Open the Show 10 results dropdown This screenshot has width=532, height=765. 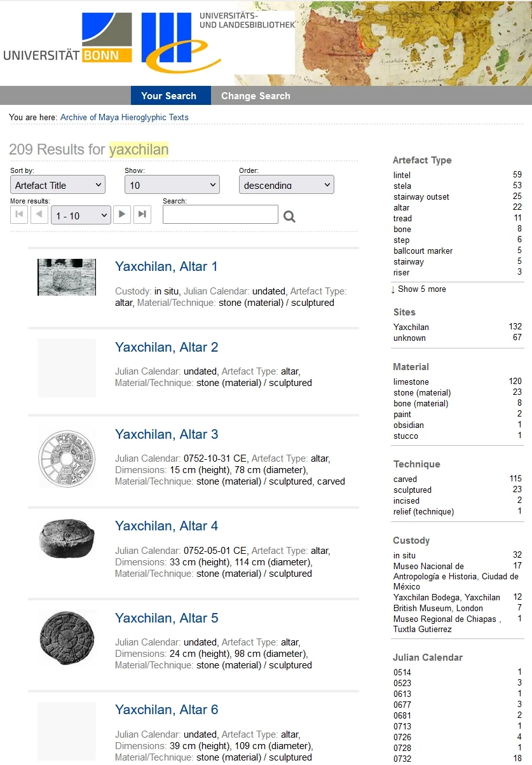tap(172, 185)
